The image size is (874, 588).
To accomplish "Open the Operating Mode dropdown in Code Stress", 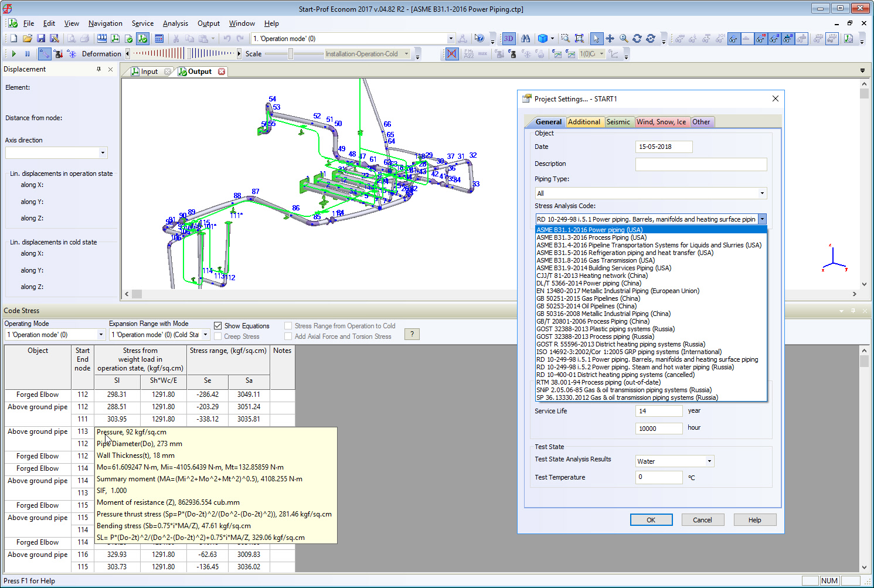I will tap(101, 335).
